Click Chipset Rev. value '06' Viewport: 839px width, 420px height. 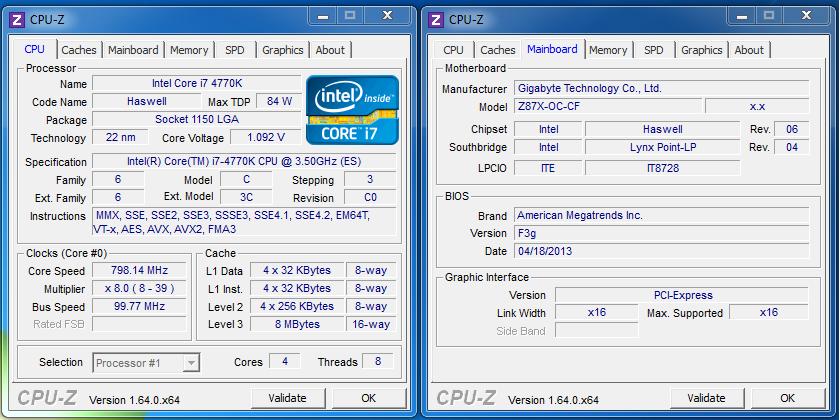(792, 129)
